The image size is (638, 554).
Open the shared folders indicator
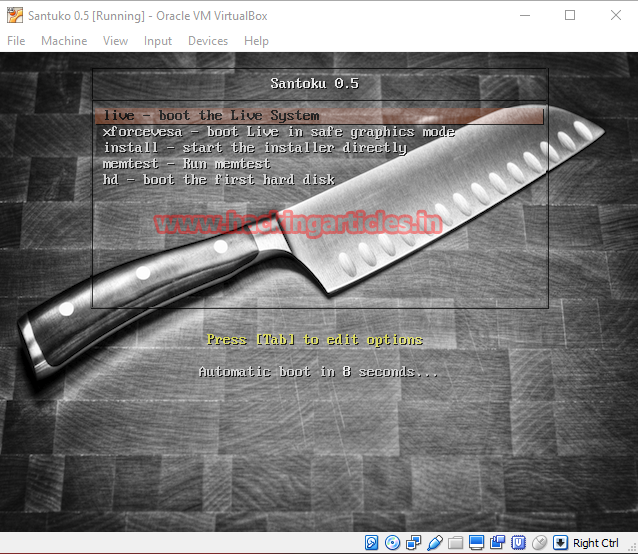(455, 543)
